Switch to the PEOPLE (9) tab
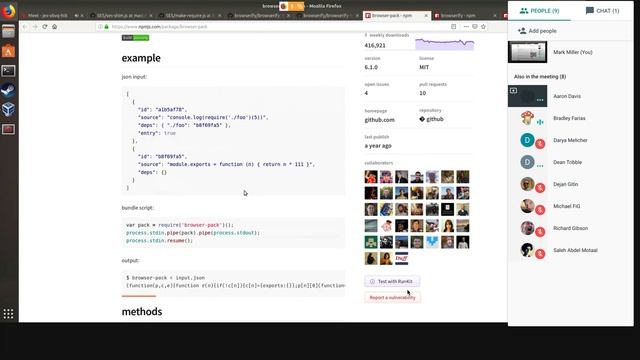 tap(539, 11)
